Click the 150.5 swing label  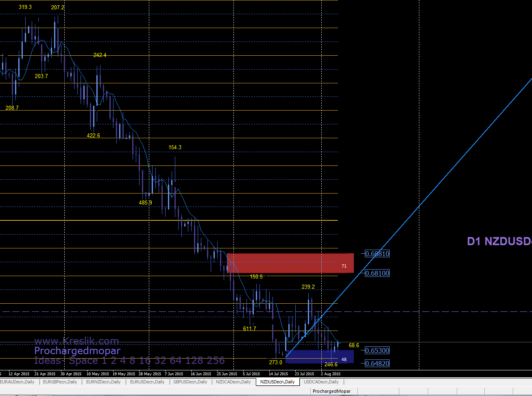pyautogui.click(x=256, y=276)
